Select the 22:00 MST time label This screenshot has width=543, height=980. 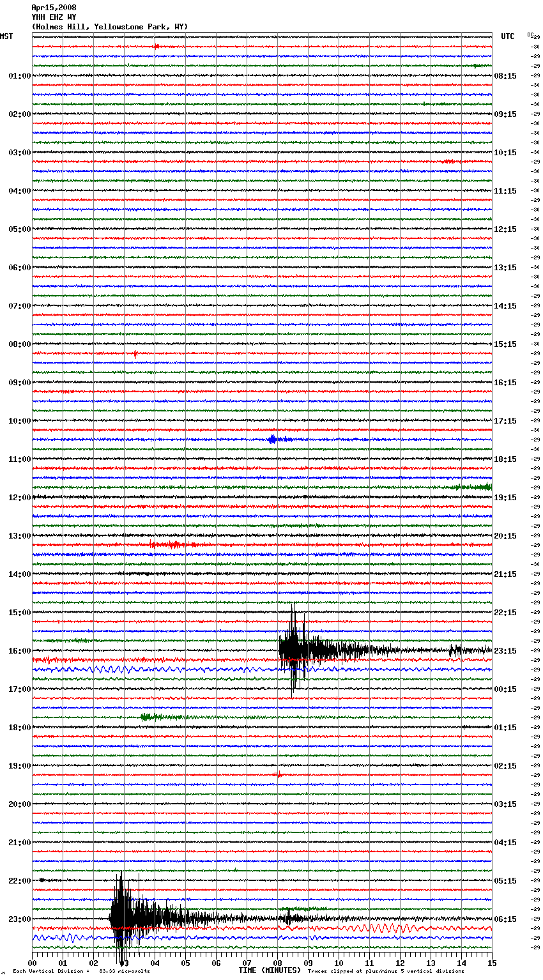(x=20, y=881)
